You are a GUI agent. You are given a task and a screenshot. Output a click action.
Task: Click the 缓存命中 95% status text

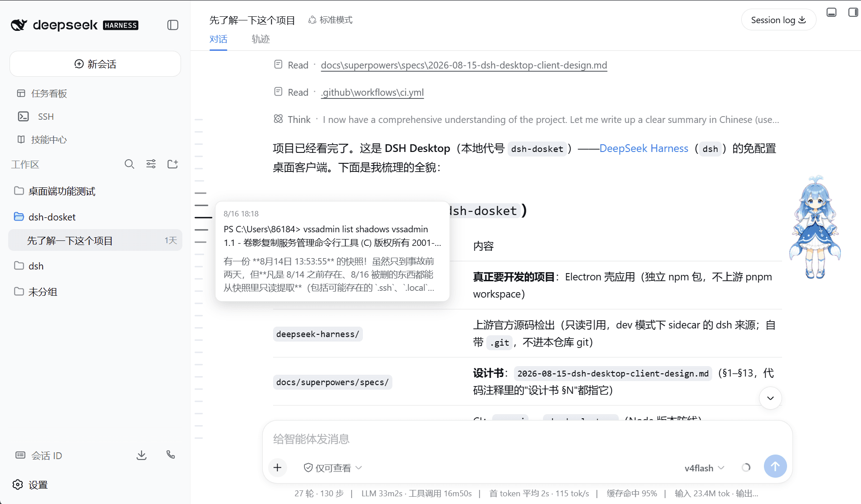[632, 494]
